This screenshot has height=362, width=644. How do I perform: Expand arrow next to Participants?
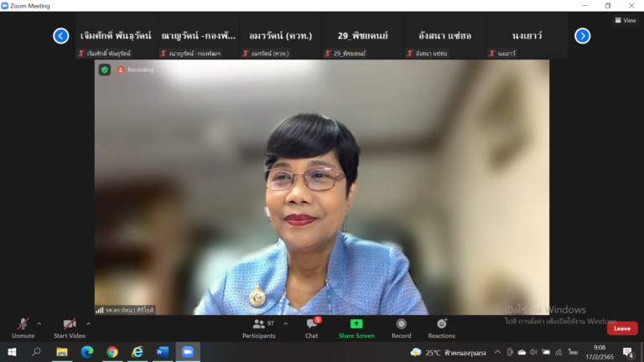point(285,323)
